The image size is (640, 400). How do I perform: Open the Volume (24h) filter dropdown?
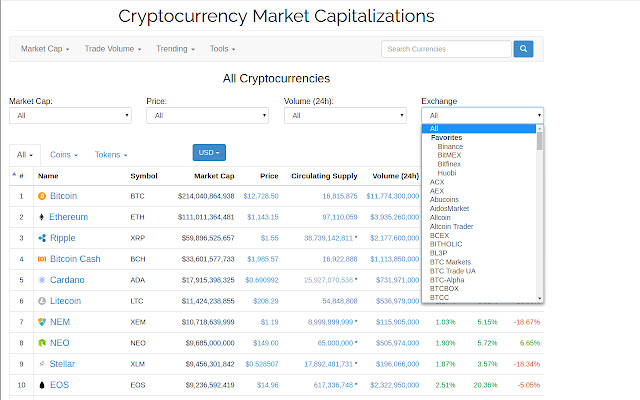pos(345,116)
